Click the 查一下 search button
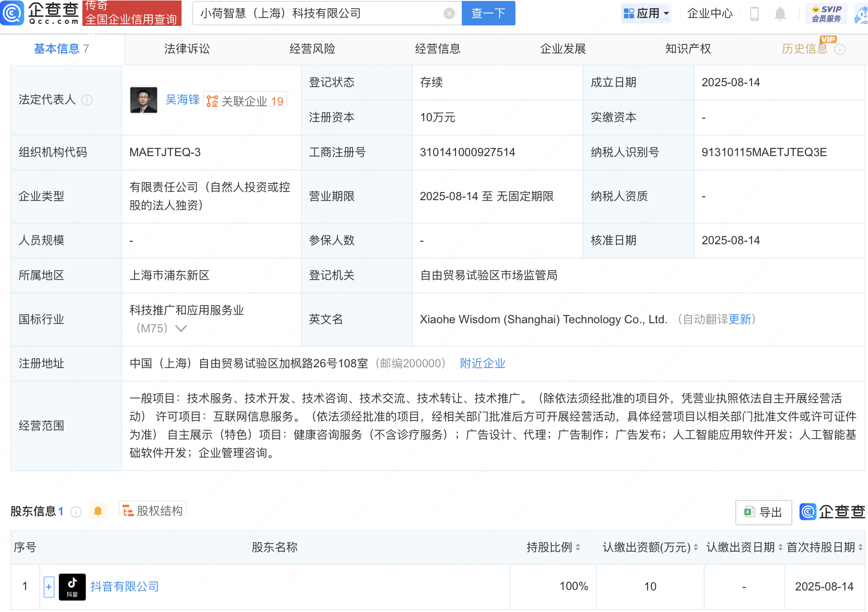The image size is (868, 612). click(489, 13)
